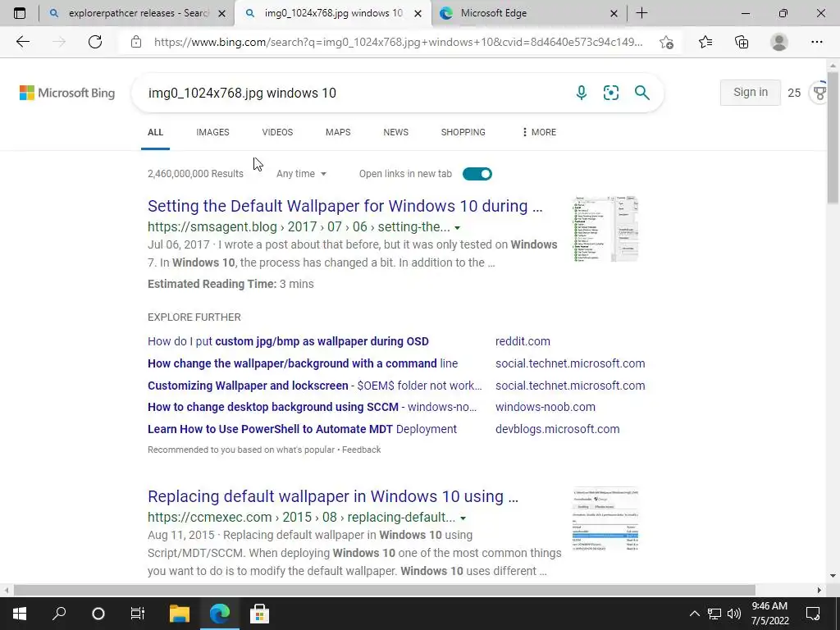This screenshot has height=630, width=840.
Task: Open the browser profile avatar
Action: (x=779, y=42)
